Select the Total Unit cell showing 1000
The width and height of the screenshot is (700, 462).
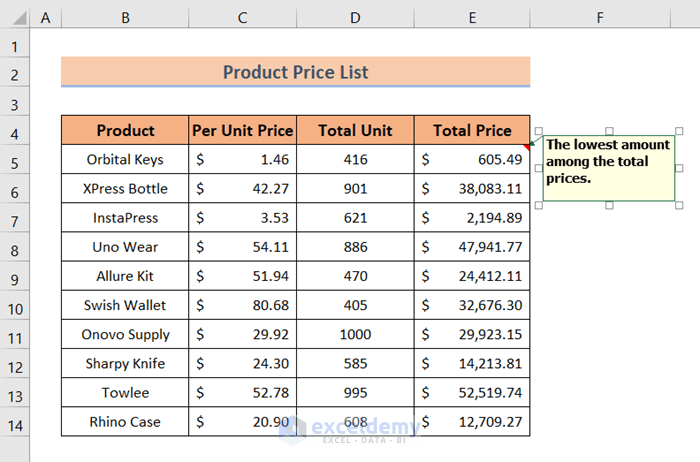tap(356, 334)
